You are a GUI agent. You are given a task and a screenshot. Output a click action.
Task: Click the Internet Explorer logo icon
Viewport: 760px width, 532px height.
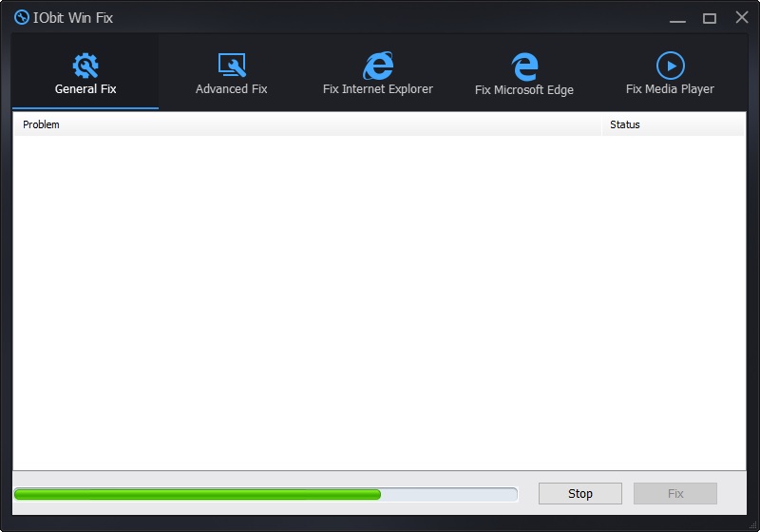click(x=378, y=66)
